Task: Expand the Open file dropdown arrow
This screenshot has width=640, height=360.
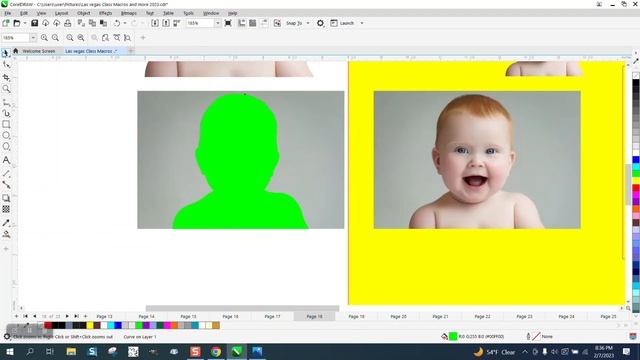Action: coord(24,23)
